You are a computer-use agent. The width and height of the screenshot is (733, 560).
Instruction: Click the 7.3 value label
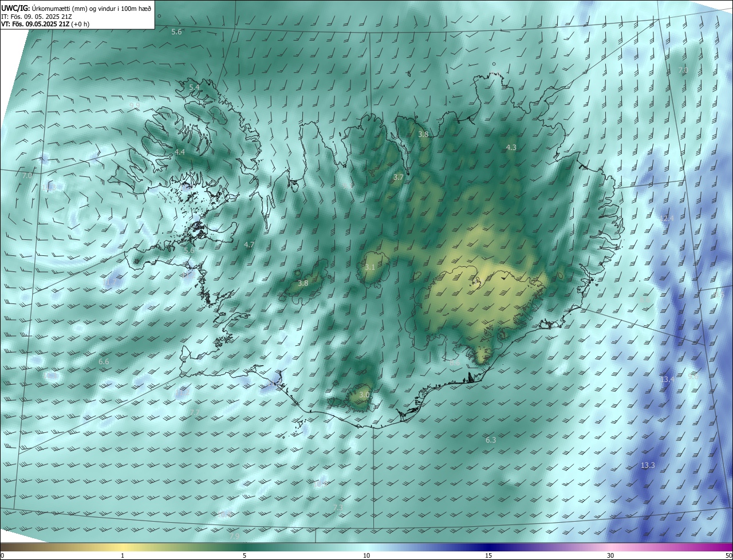coord(338,508)
